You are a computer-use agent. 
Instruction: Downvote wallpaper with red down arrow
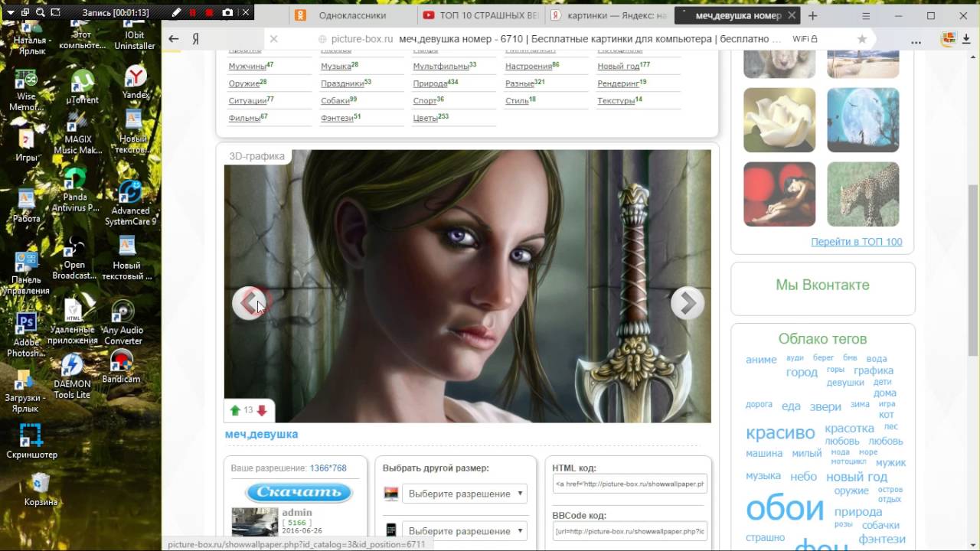coord(262,411)
